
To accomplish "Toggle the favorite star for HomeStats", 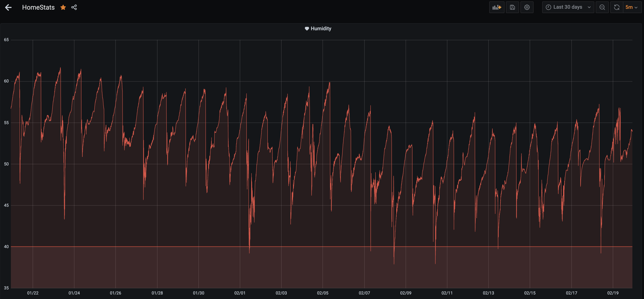I will point(63,7).
